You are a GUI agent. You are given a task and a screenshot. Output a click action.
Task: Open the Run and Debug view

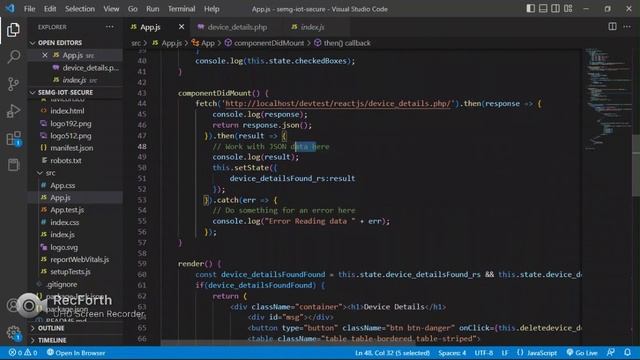pyautogui.click(x=13, y=111)
